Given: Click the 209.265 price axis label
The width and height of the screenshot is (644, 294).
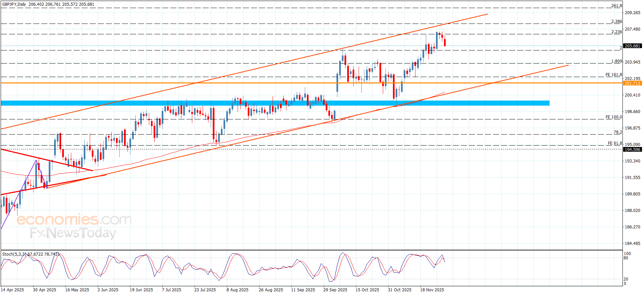Looking at the screenshot, I should (x=632, y=13).
